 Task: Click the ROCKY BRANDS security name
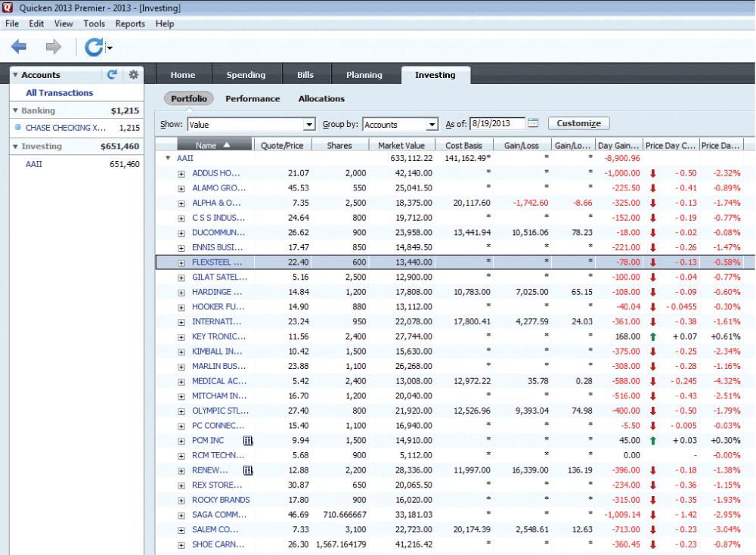221,500
